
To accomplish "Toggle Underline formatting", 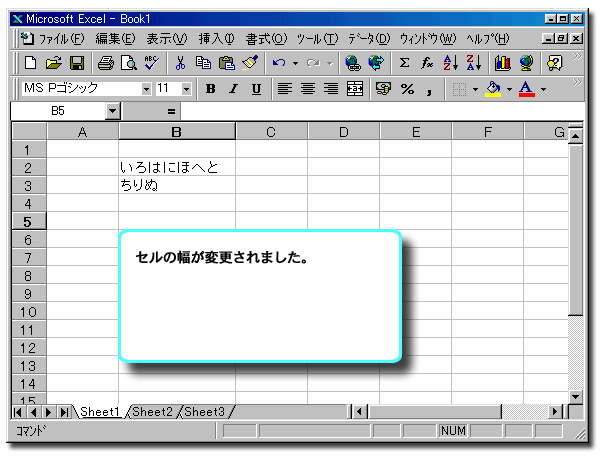I will click(256, 89).
